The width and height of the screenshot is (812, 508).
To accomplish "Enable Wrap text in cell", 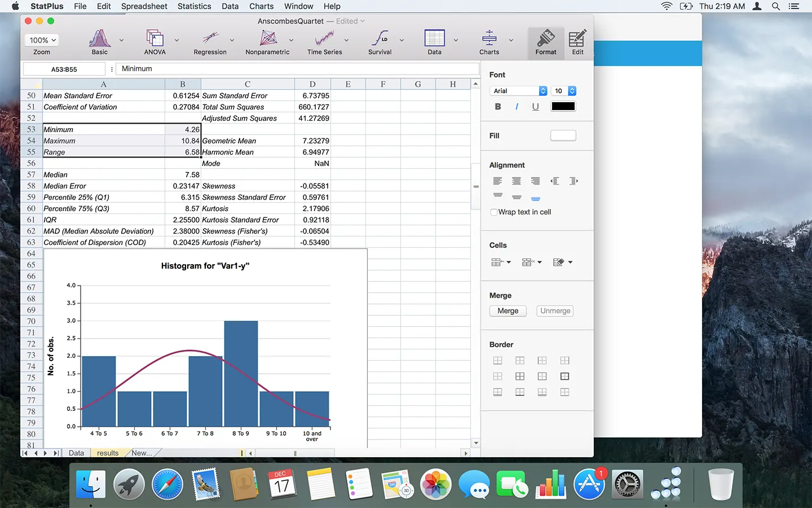I will coord(494,212).
